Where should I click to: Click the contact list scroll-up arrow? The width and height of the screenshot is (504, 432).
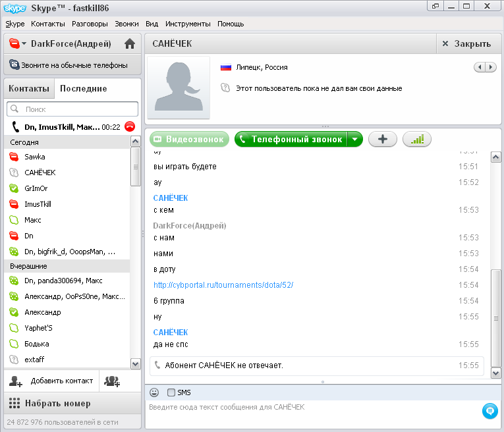(x=135, y=142)
